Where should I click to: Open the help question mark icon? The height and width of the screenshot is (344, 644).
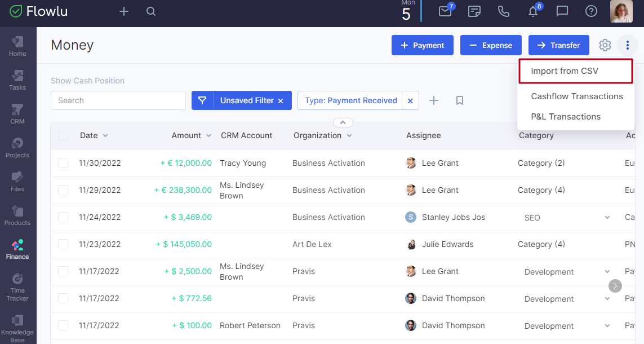pos(591,11)
